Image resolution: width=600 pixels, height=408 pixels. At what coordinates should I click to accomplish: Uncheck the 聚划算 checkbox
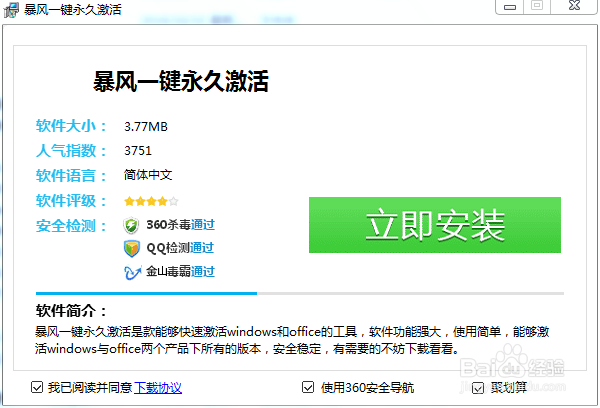pos(478,388)
